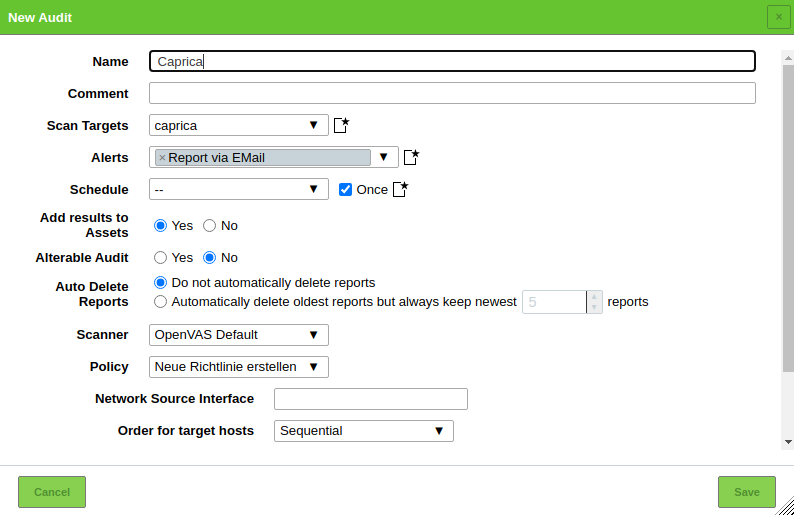Click the Comment text field
The width and height of the screenshot is (794, 515).
pyautogui.click(x=452, y=93)
